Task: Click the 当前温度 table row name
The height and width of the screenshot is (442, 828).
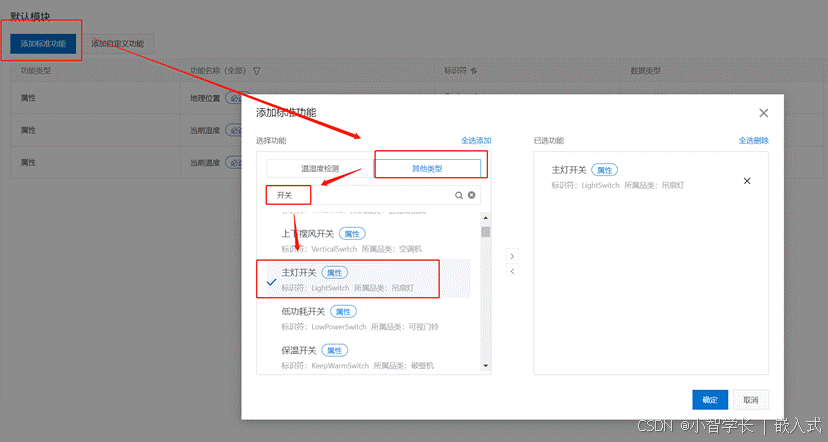Action: [205, 163]
